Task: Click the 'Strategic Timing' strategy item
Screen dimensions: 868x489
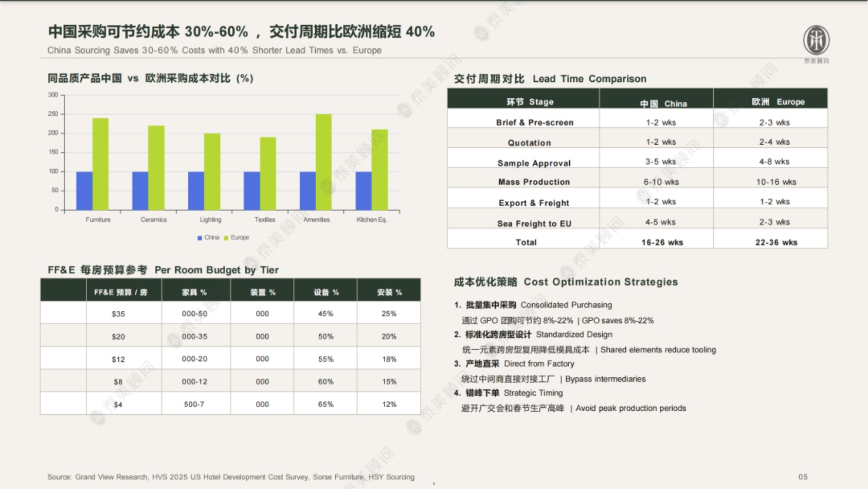Action: tap(533, 393)
